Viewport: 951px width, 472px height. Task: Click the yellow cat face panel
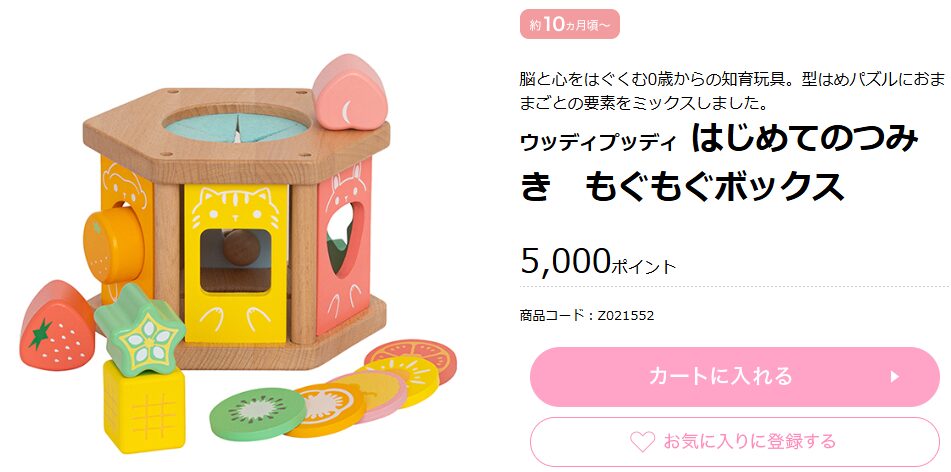(237, 263)
